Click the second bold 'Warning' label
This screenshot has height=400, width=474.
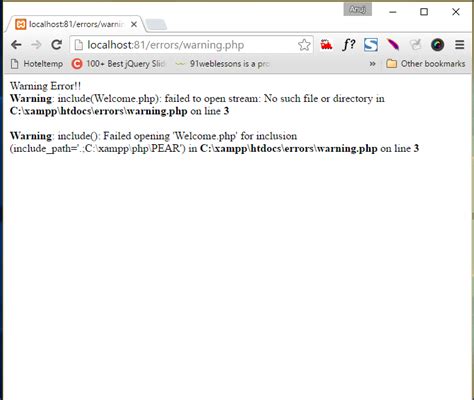[x=31, y=136]
